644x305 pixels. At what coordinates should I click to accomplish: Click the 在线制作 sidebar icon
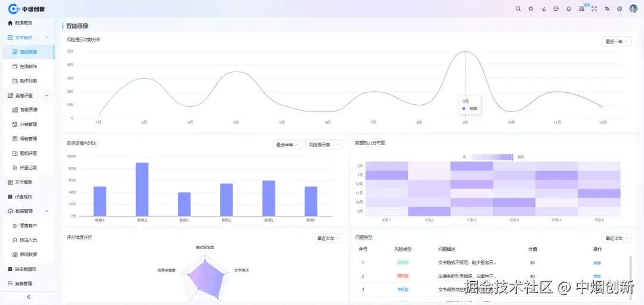15,67
